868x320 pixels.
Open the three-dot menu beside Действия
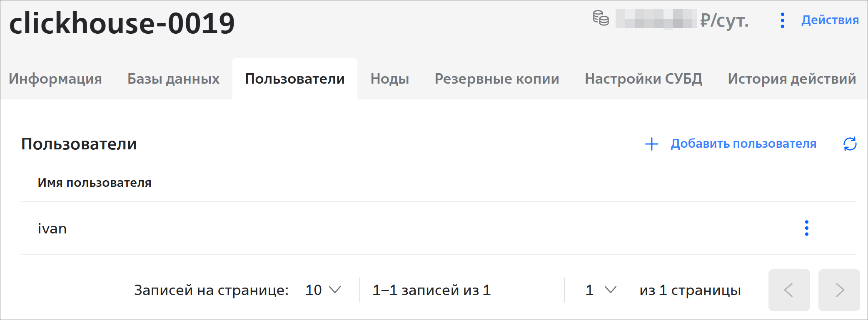pos(783,20)
